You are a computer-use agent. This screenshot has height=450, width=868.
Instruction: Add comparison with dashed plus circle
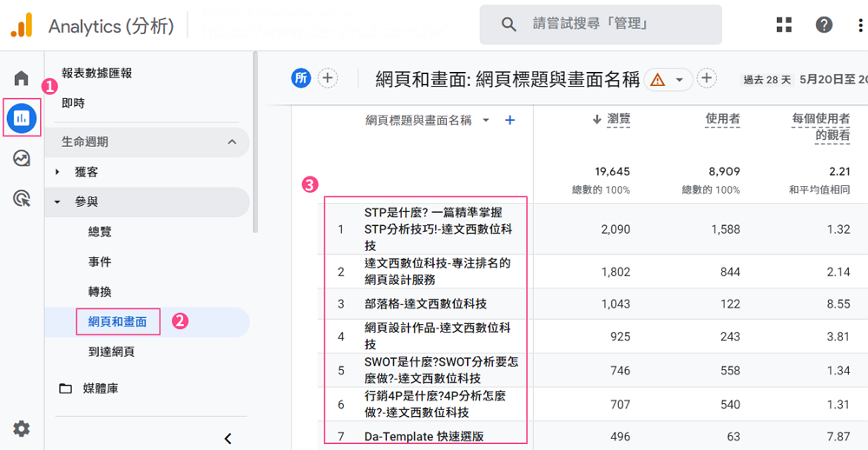point(328,78)
